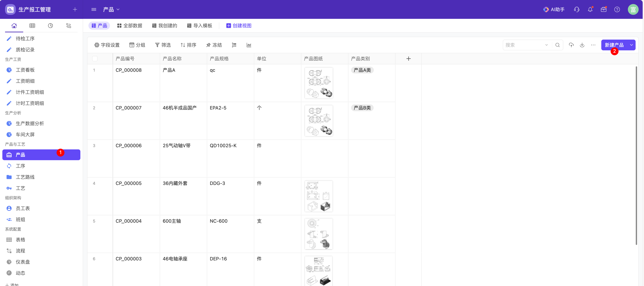Click the 产品A类 category tag
The height and width of the screenshot is (286, 644).
[x=362, y=70]
